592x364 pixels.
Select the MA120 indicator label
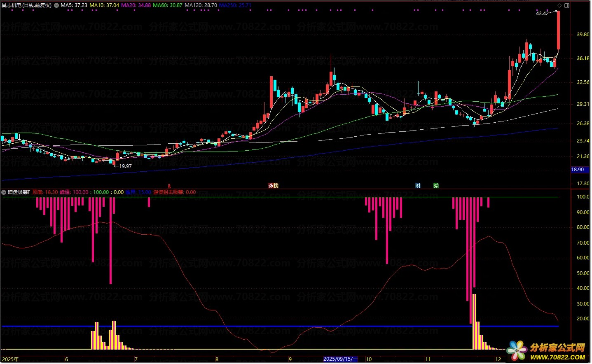coord(201,5)
